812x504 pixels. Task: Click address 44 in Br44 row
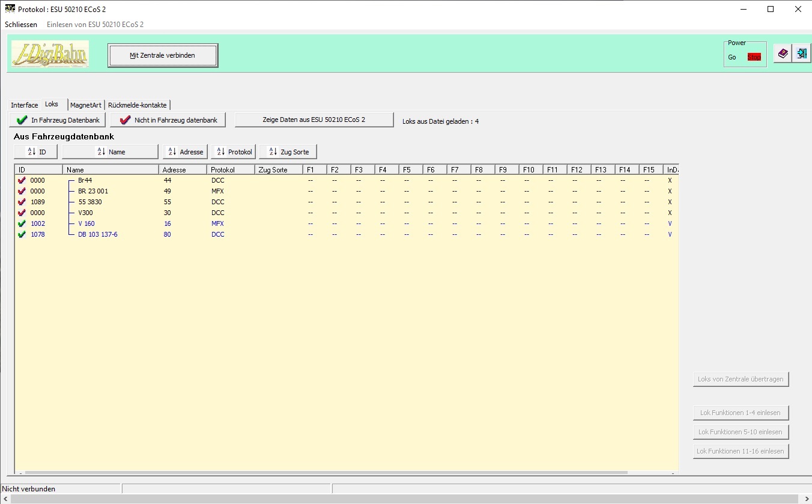click(167, 180)
